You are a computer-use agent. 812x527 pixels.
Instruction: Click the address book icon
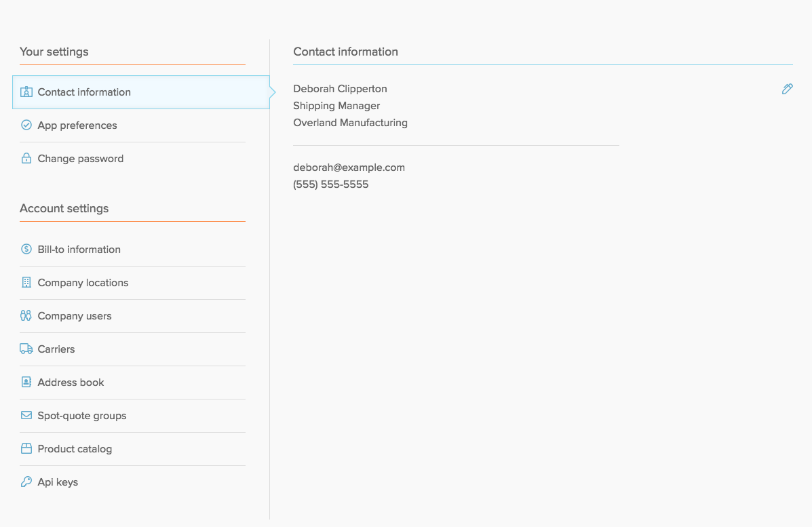[x=26, y=382]
